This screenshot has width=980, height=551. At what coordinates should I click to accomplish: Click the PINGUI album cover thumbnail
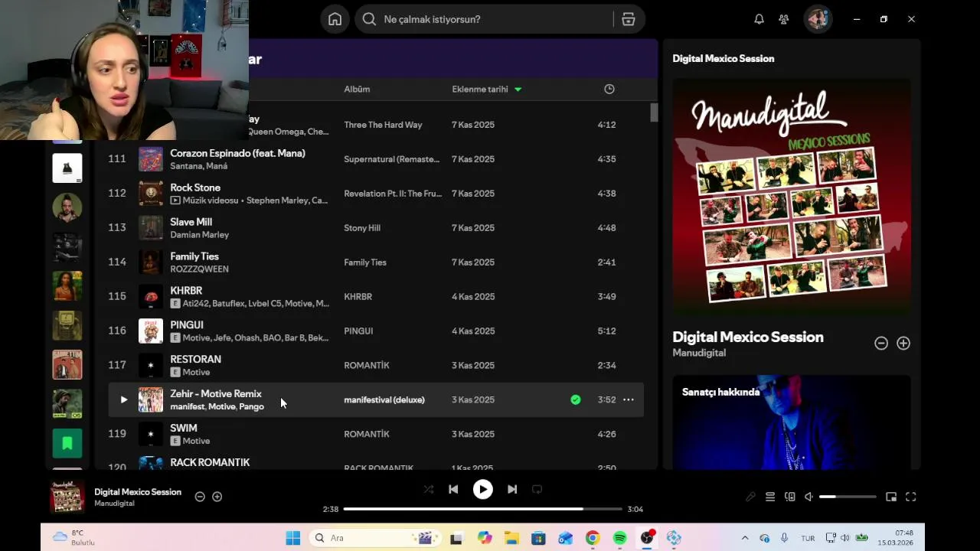[150, 331]
